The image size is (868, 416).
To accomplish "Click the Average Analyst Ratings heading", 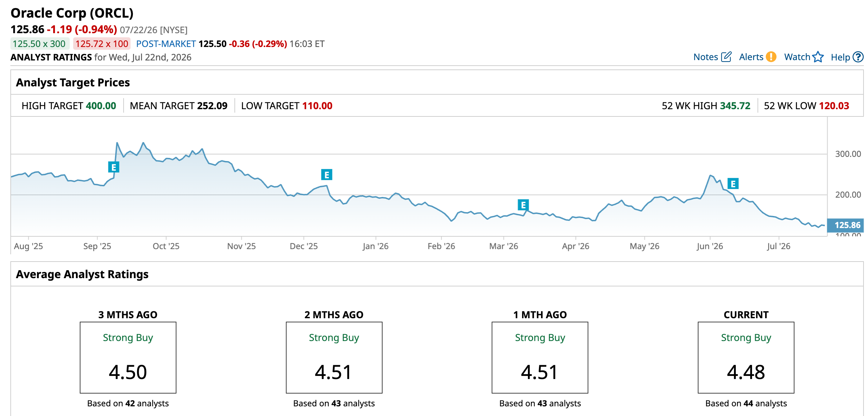I will pos(82,274).
